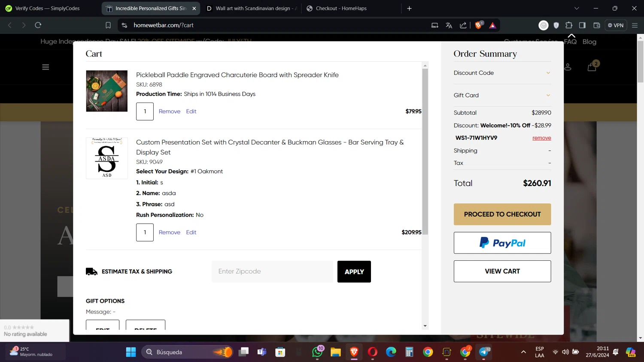644x362 pixels.
Task: Click the ESP LAA language indicator
Action: (540, 352)
